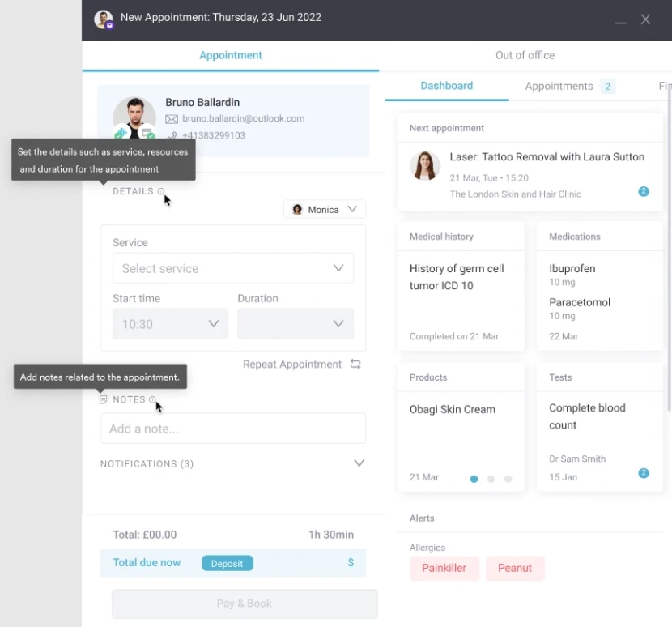Select the second Products carousel dot

(491, 479)
